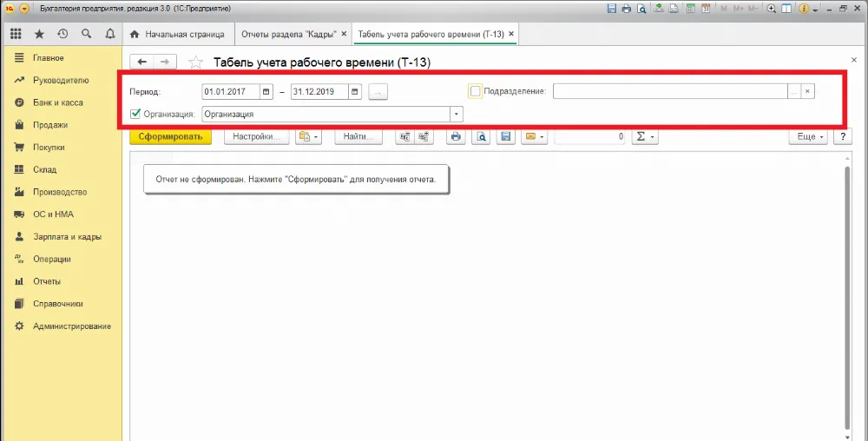Image resolution: width=868 pixels, height=441 pixels.
Task: Click the green get-link icon in title bar
Action: coord(659,9)
